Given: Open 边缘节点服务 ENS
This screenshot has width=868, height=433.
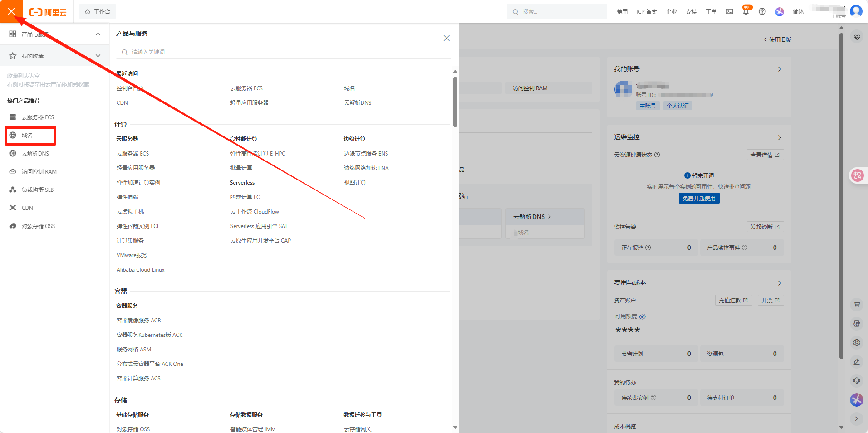Looking at the screenshot, I should pyautogui.click(x=366, y=154).
